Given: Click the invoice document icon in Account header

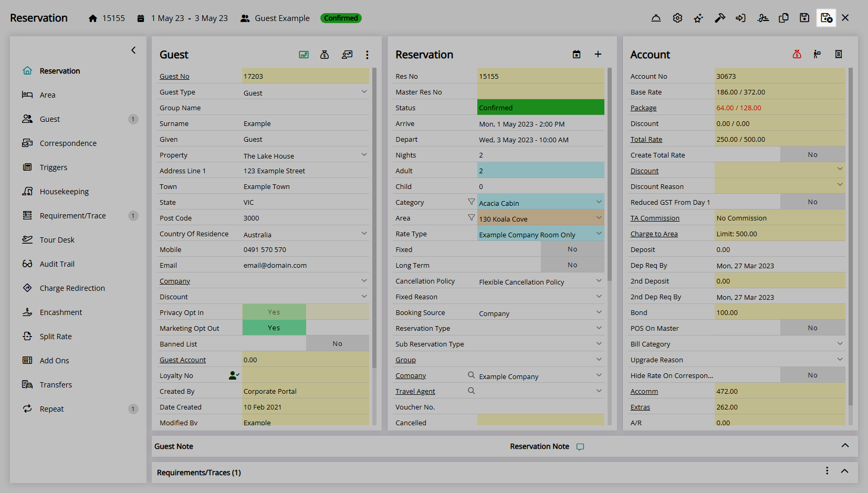Looking at the screenshot, I should (839, 55).
